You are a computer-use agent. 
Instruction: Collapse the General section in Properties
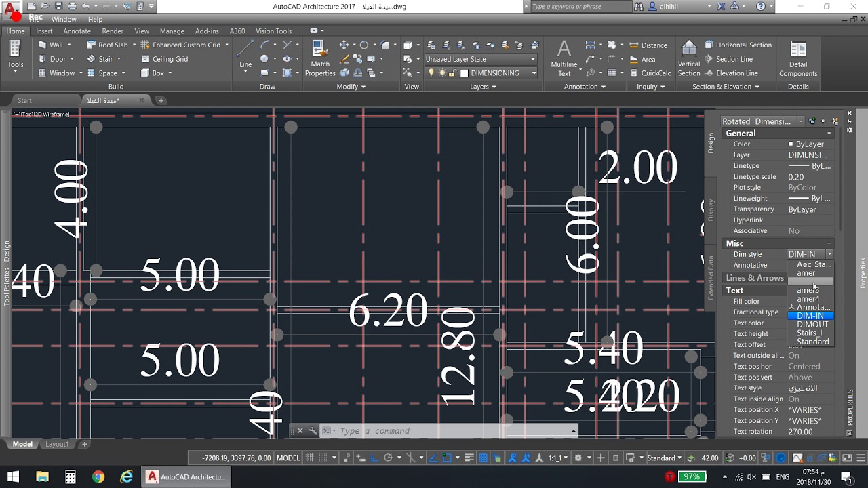pos(829,134)
